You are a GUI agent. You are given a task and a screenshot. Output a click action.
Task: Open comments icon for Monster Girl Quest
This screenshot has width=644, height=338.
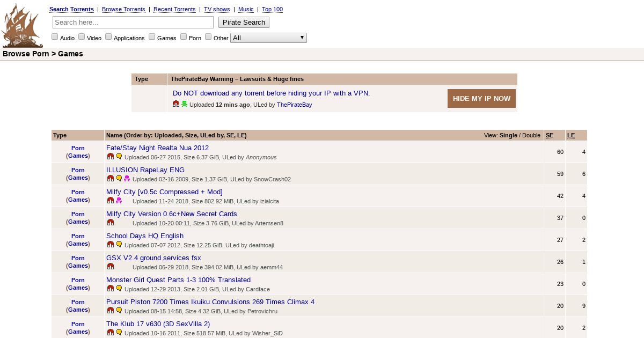click(119, 288)
